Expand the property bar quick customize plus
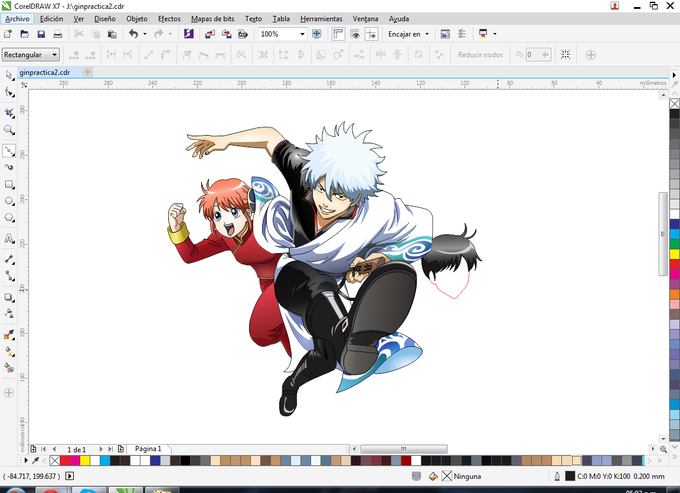 [x=591, y=55]
